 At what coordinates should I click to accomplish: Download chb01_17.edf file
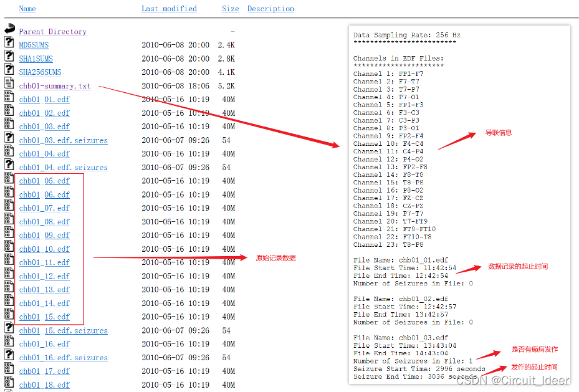(44, 371)
